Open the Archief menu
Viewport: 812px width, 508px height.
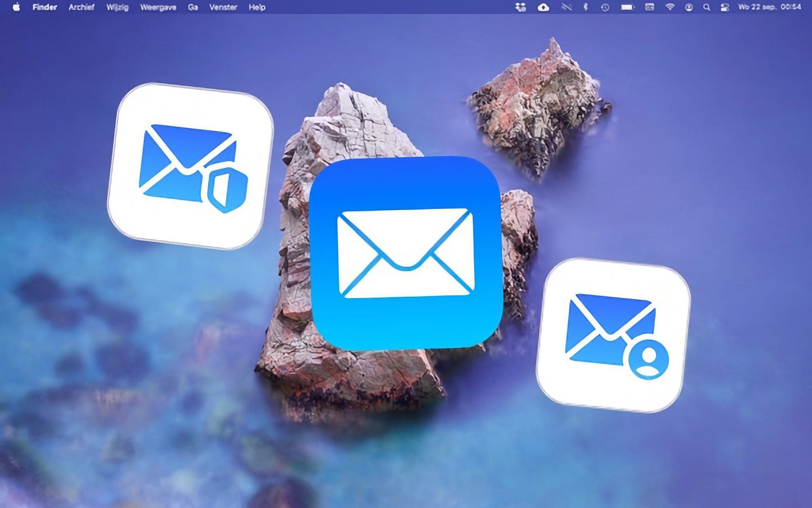[82, 7]
